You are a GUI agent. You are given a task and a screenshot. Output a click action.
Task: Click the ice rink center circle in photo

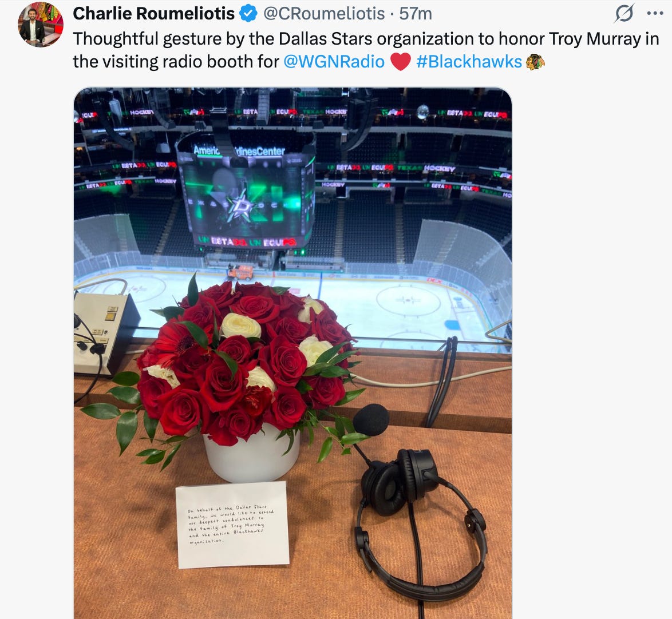pos(408,300)
